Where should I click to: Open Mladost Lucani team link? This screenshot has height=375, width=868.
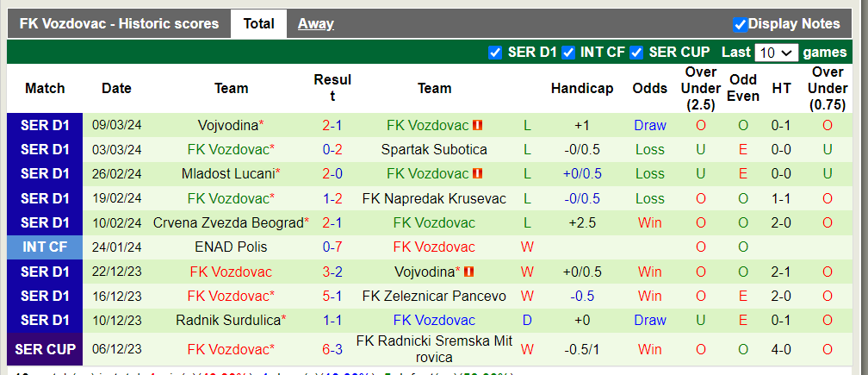coord(227,174)
